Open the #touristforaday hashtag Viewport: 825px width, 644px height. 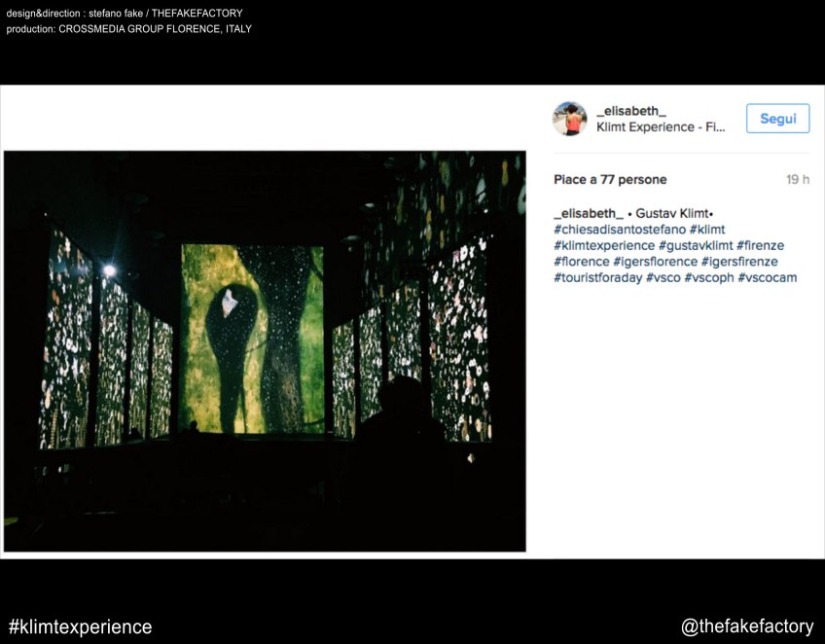point(597,277)
